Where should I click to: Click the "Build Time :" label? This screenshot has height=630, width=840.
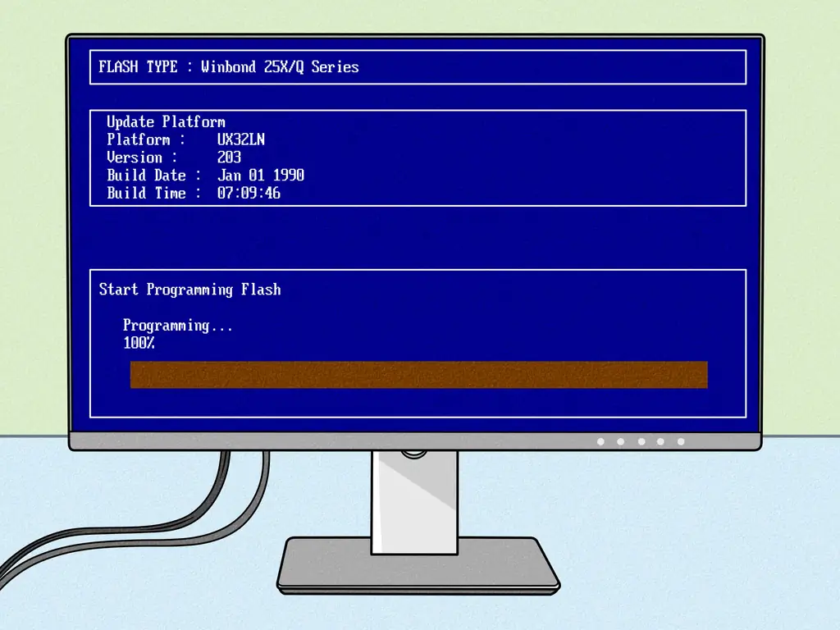coord(153,194)
